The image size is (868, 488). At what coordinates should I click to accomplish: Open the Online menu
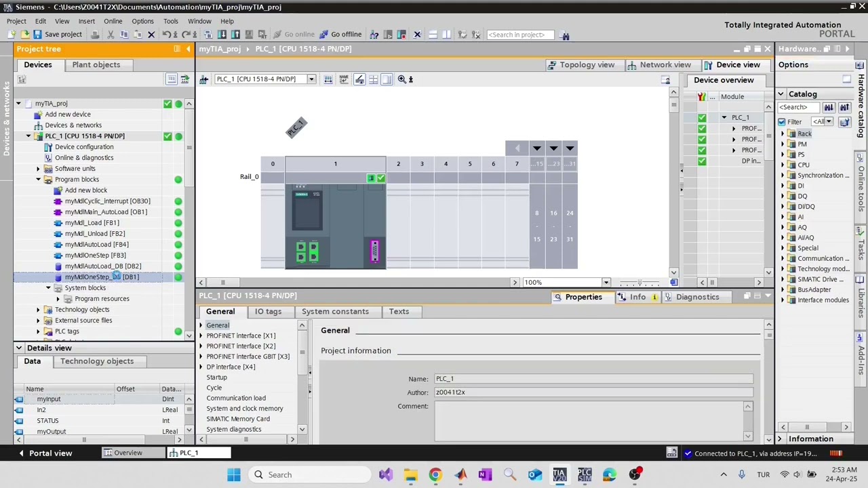click(x=113, y=21)
